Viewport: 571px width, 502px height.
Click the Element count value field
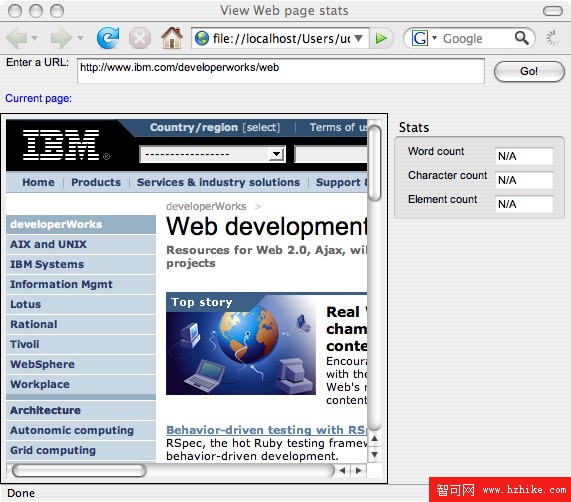click(x=524, y=204)
